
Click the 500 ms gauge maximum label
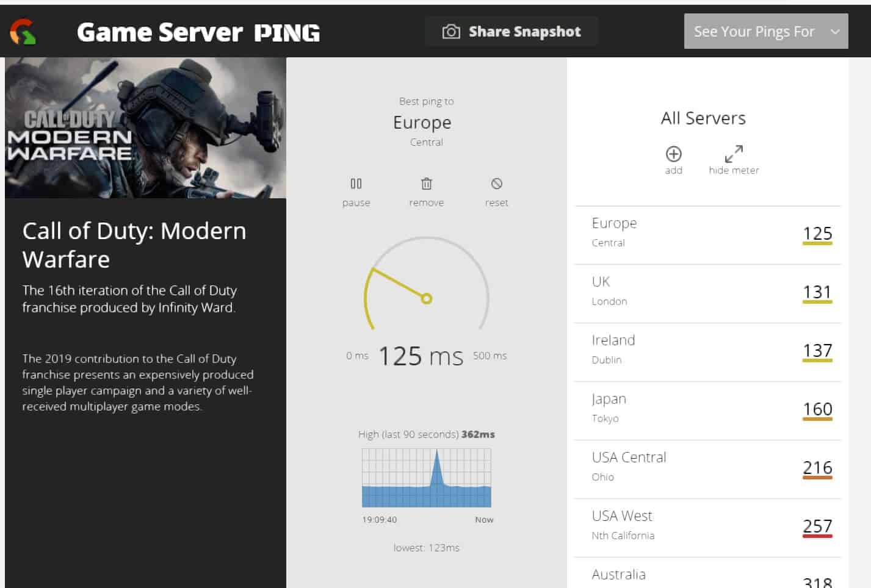pos(490,356)
